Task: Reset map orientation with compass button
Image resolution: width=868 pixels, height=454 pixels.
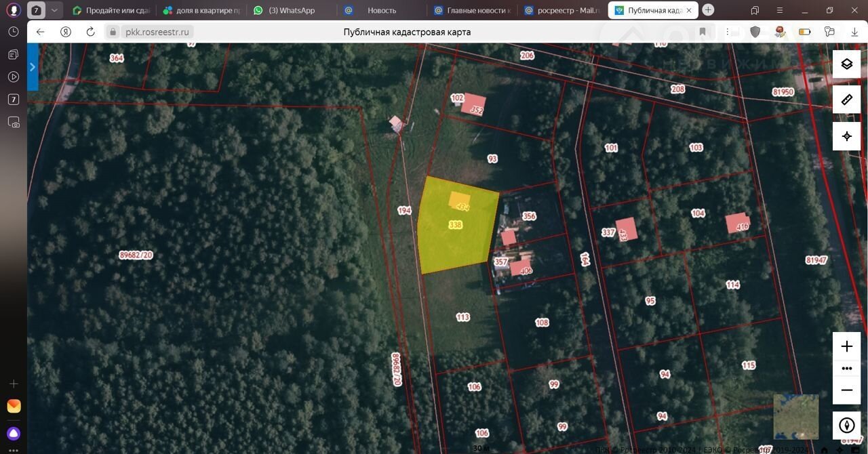Action: pyautogui.click(x=846, y=426)
